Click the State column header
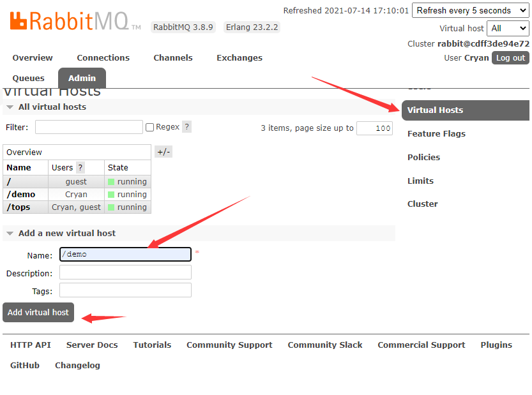Viewport: 532px width, 395px height. pos(118,167)
